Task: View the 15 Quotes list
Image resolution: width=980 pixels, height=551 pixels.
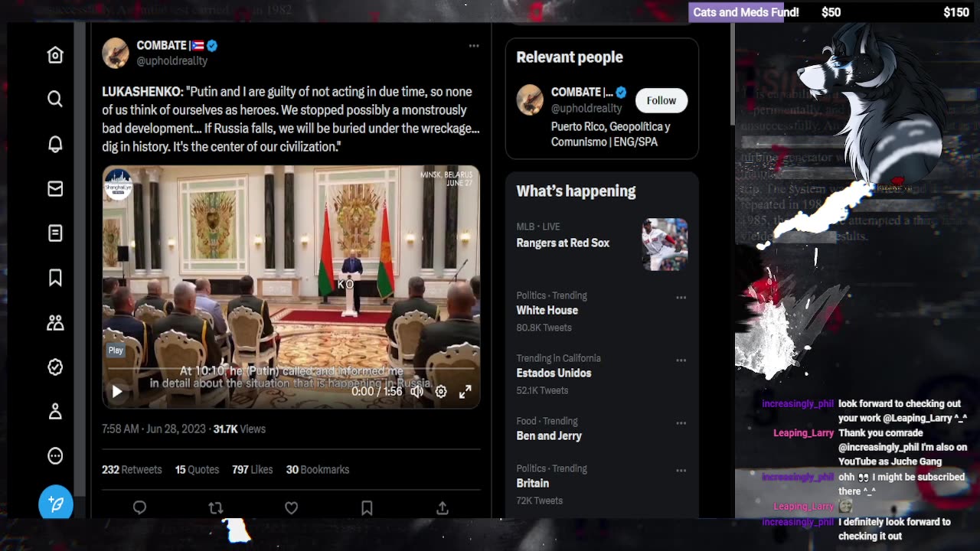Action: pyautogui.click(x=197, y=470)
